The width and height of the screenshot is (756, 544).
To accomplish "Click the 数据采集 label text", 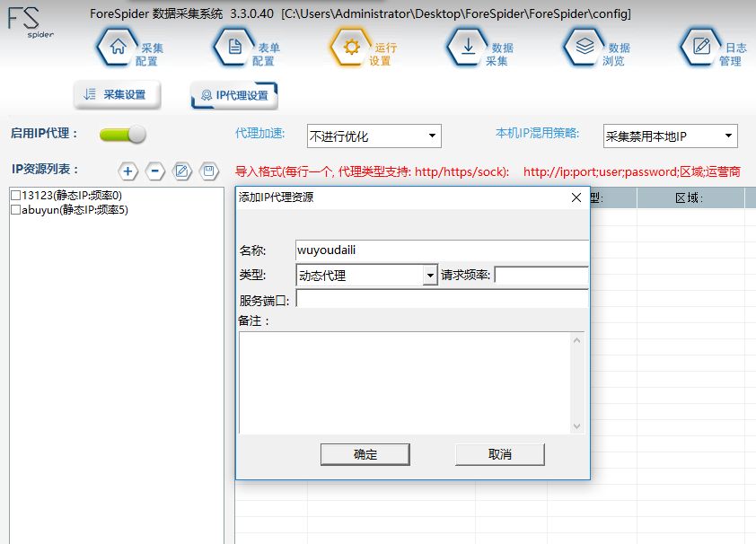I will 499,54.
